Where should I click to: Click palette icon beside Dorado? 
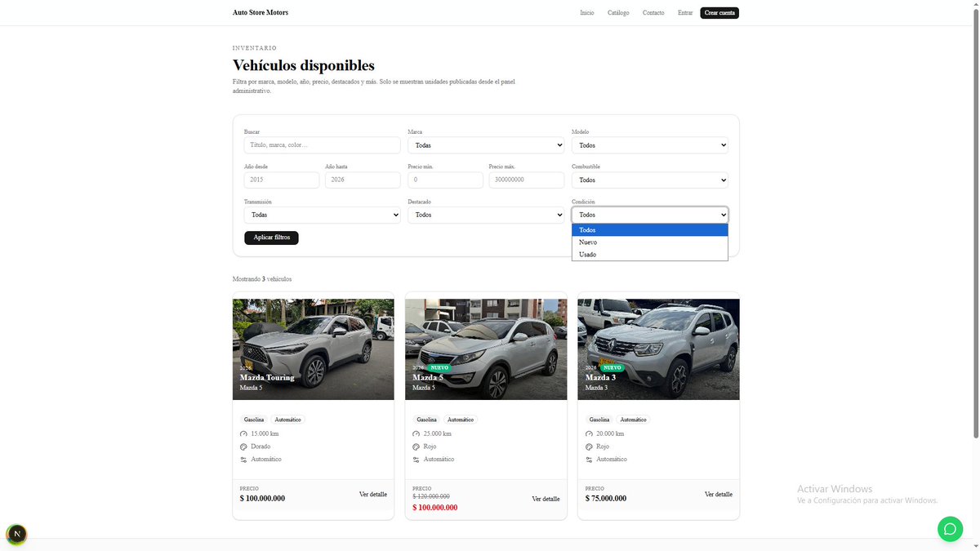click(243, 447)
